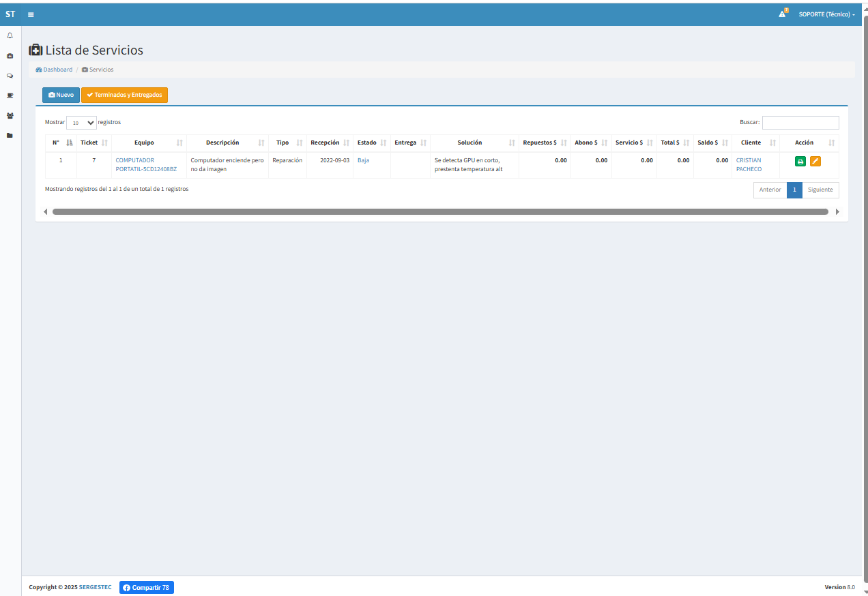Open the bell notifications sidebar icon
The height and width of the screenshot is (596, 868).
pyautogui.click(x=10, y=35)
